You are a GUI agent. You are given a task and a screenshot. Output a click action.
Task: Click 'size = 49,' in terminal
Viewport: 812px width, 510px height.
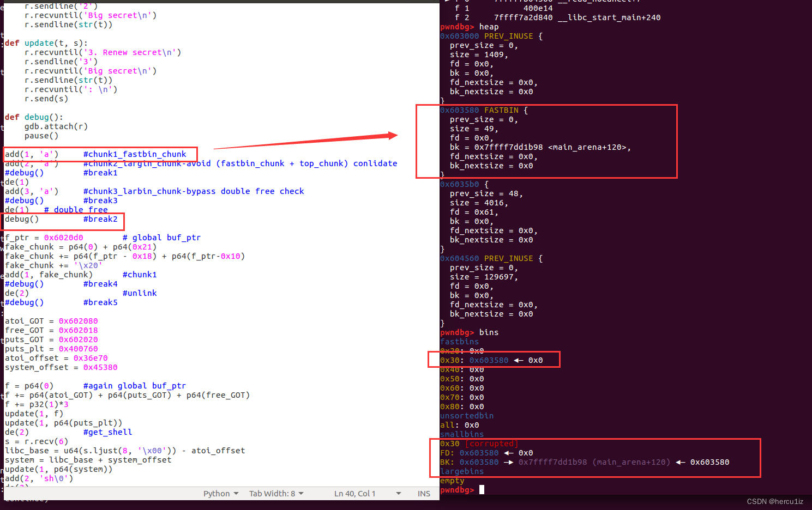tap(474, 129)
